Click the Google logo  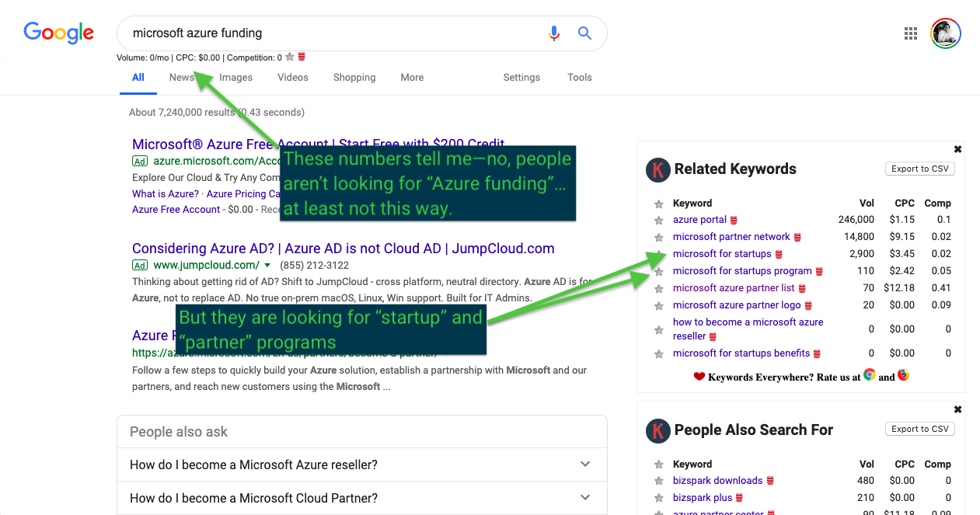point(58,33)
